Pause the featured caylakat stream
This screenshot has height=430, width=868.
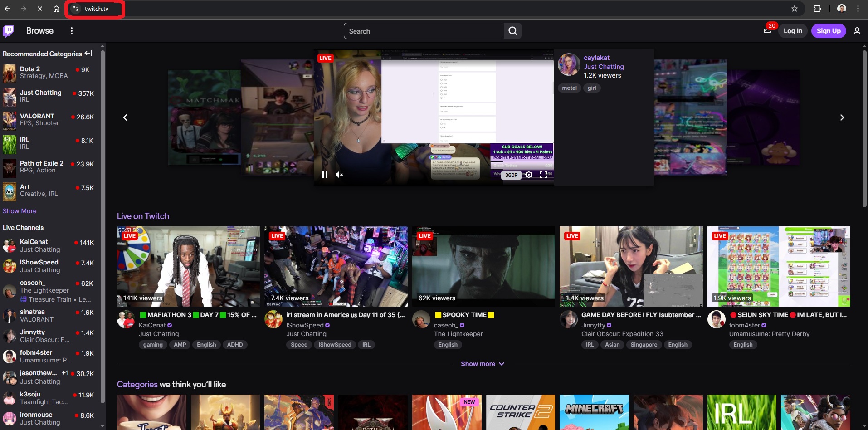tap(325, 175)
